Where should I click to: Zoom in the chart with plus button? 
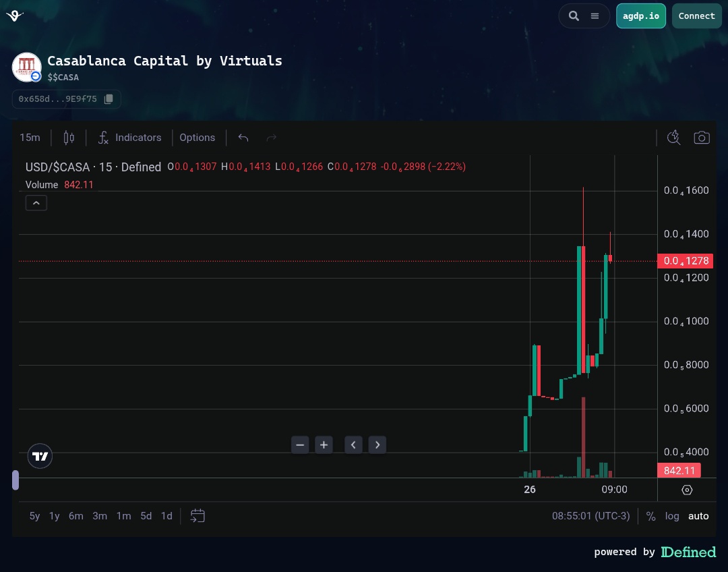pos(324,445)
